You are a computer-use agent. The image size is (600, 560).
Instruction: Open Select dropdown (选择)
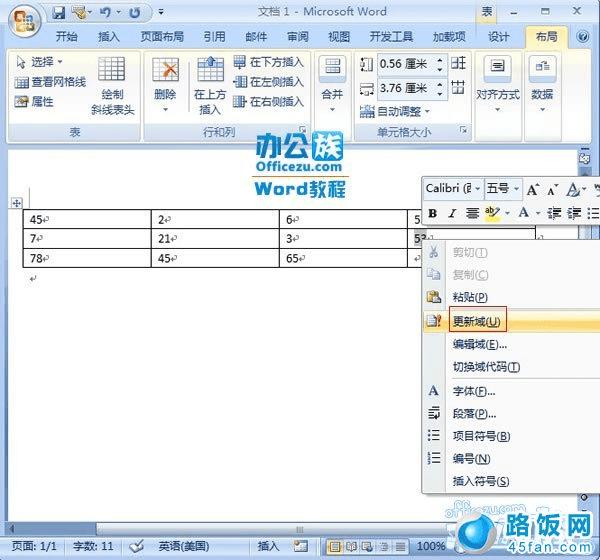coord(39,62)
